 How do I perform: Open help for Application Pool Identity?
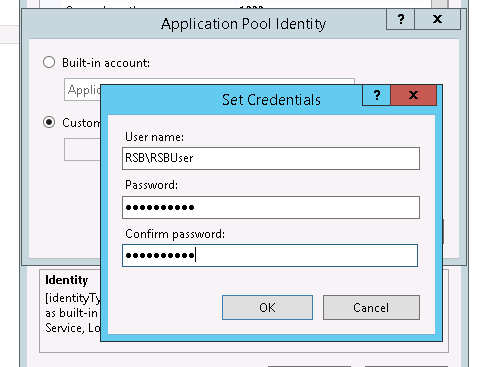tap(401, 19)
